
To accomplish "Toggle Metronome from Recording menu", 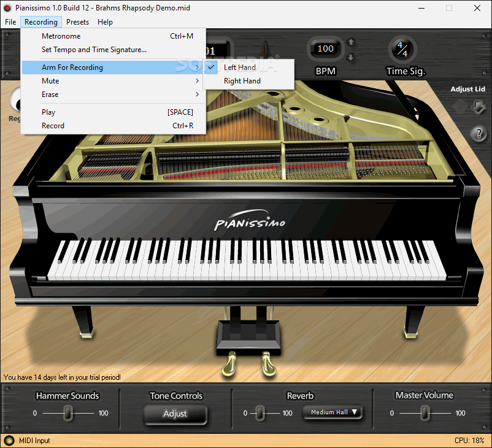I will pos(113,36).
